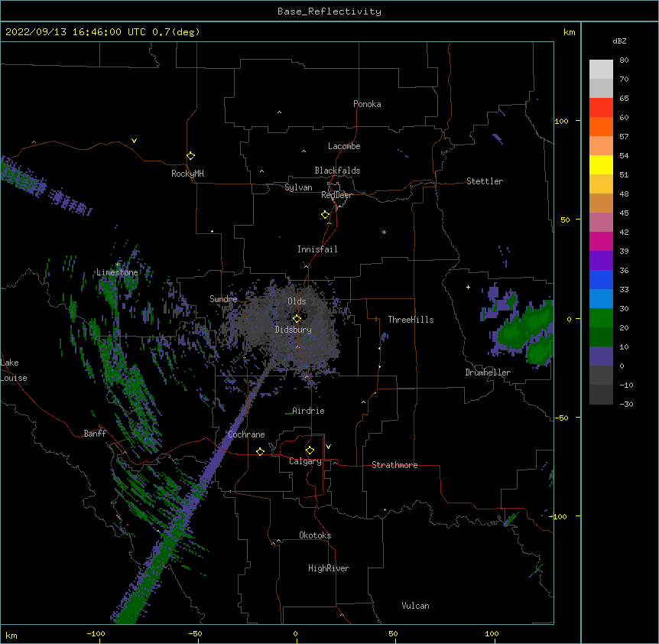Click the Didsbury label
659x644 pixels.
click(x=294, y=330)
